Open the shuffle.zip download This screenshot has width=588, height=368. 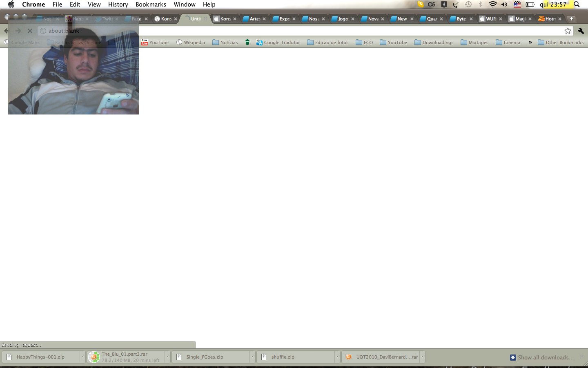tap(296, 357)
